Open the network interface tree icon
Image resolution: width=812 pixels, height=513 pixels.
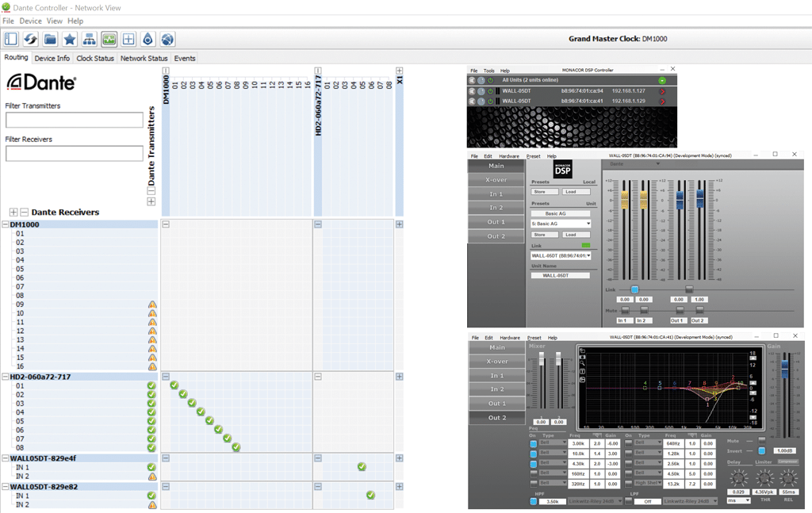pos(89,39)
